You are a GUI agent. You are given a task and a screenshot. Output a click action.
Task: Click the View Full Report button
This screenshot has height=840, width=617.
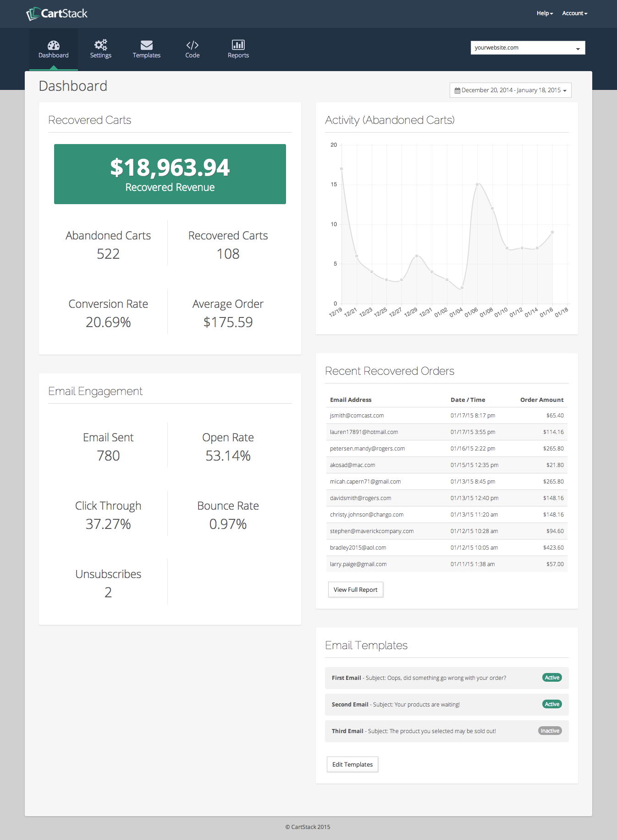[355, 590]
